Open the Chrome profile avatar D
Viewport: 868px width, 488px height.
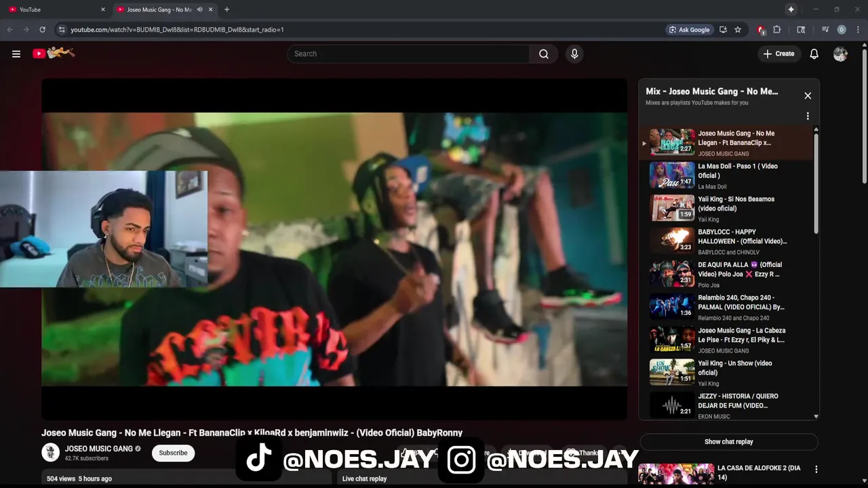click(x=842, y=29)
